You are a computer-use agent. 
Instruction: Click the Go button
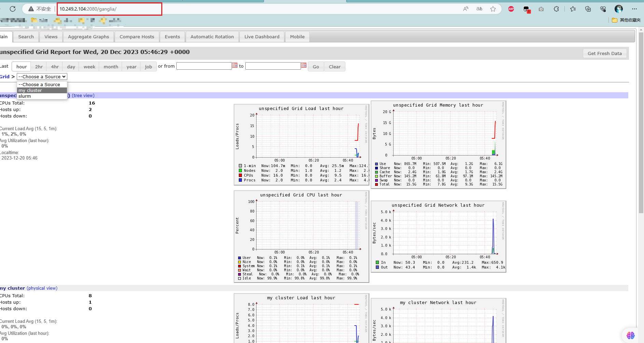(x=316, y=67)
